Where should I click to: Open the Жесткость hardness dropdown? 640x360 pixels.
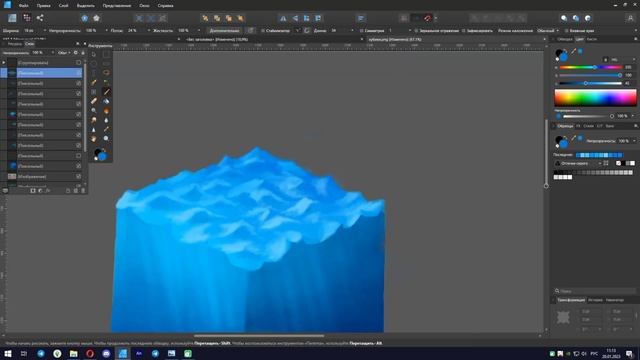tap(199, 31)
